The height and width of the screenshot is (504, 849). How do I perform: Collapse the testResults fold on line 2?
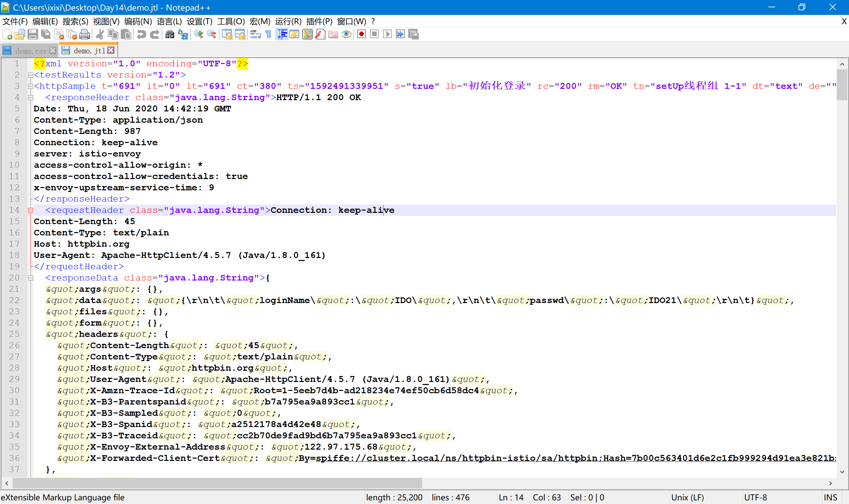coord(31,75)
